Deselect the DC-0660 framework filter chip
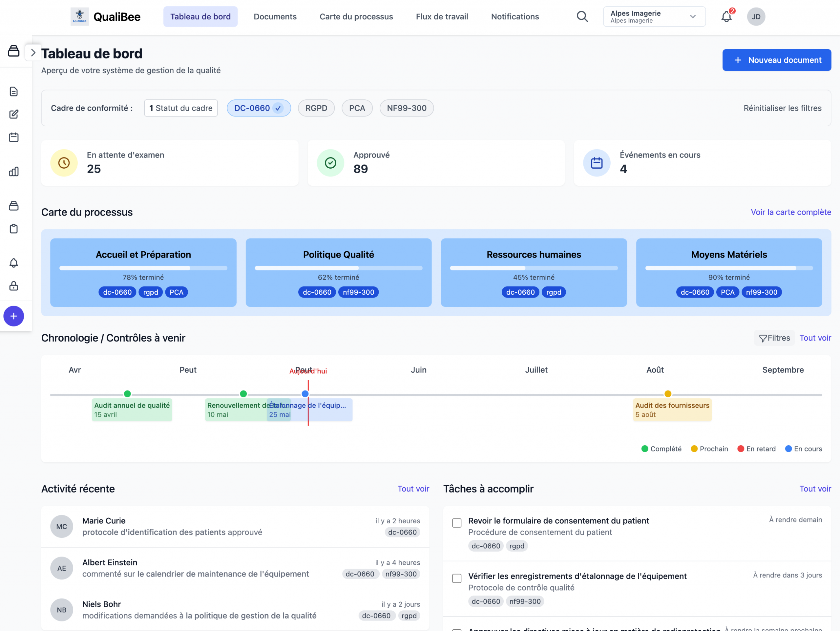The height and width of the screenshot is (631, 840). (259, 108)
